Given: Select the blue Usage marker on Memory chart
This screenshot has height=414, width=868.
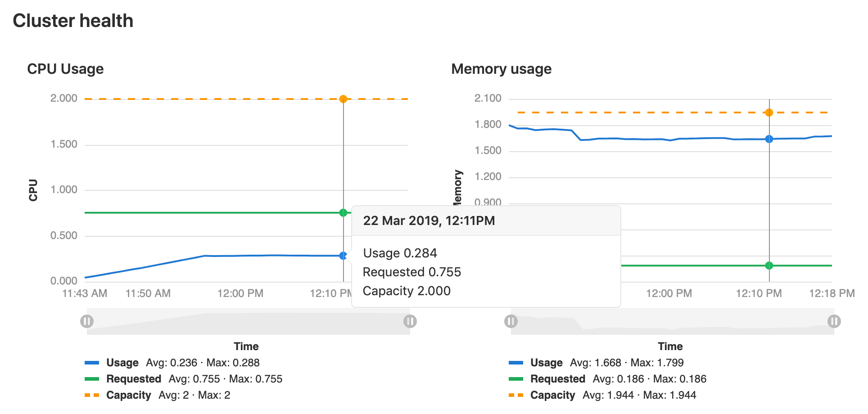Looking at the screenshot, I should pos(769,139).
